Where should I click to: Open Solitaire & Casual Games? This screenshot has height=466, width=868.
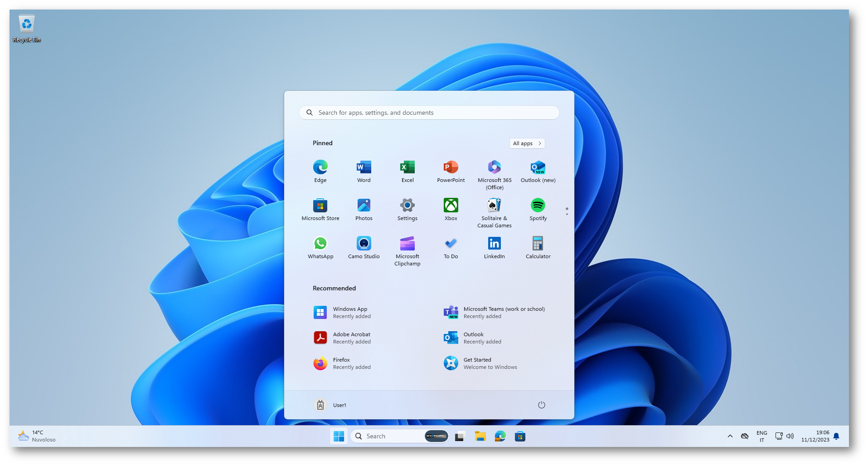(495, 212)
